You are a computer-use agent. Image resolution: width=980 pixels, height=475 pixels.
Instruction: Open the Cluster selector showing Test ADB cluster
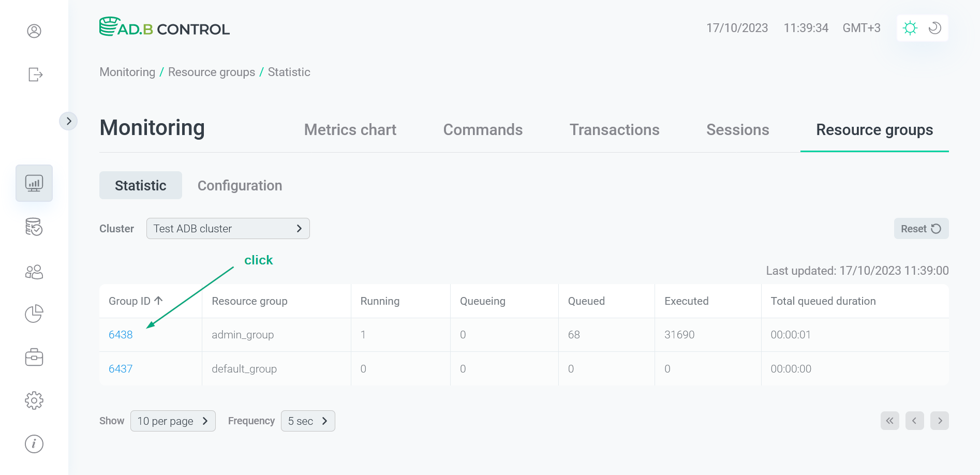(228, 228)
